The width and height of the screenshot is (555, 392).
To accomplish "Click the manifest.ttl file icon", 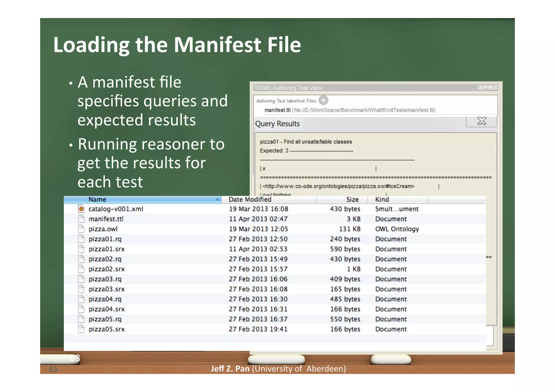I will tap(81, 219).
